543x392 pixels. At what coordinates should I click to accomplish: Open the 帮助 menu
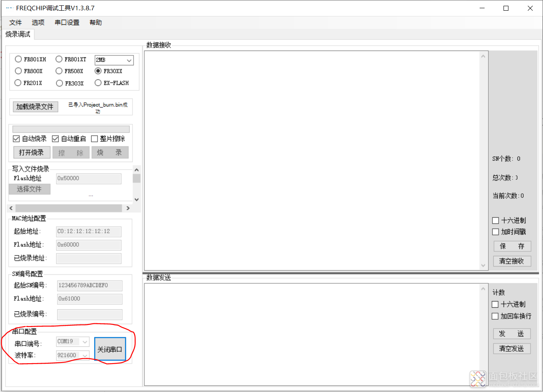(96, 23)
